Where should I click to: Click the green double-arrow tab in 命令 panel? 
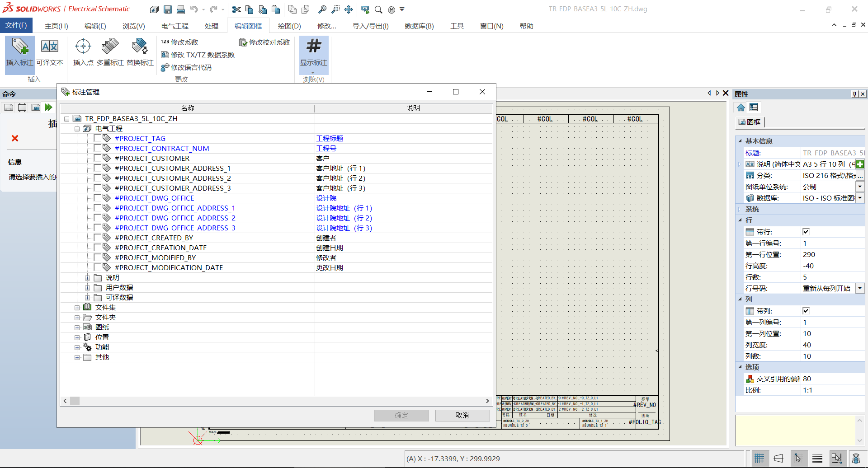(x=48, y=108)
